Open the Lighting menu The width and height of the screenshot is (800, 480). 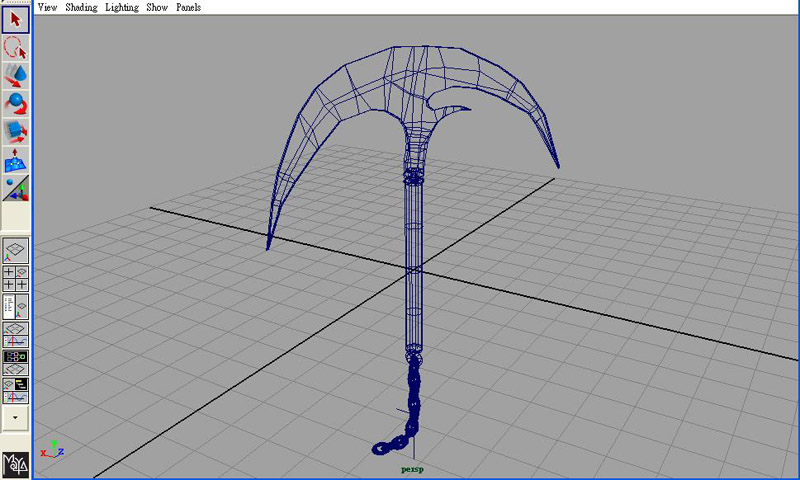[x=122, y=7]
